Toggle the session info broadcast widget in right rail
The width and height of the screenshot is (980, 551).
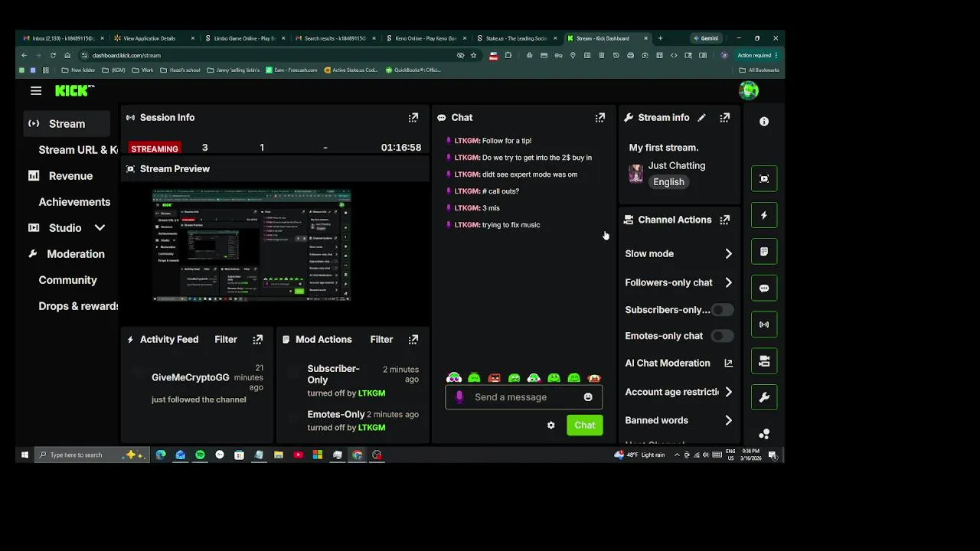click(764, 324)
